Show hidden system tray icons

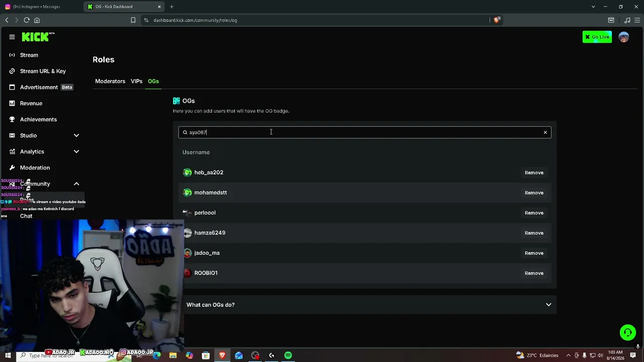click(x=569, y=355)
